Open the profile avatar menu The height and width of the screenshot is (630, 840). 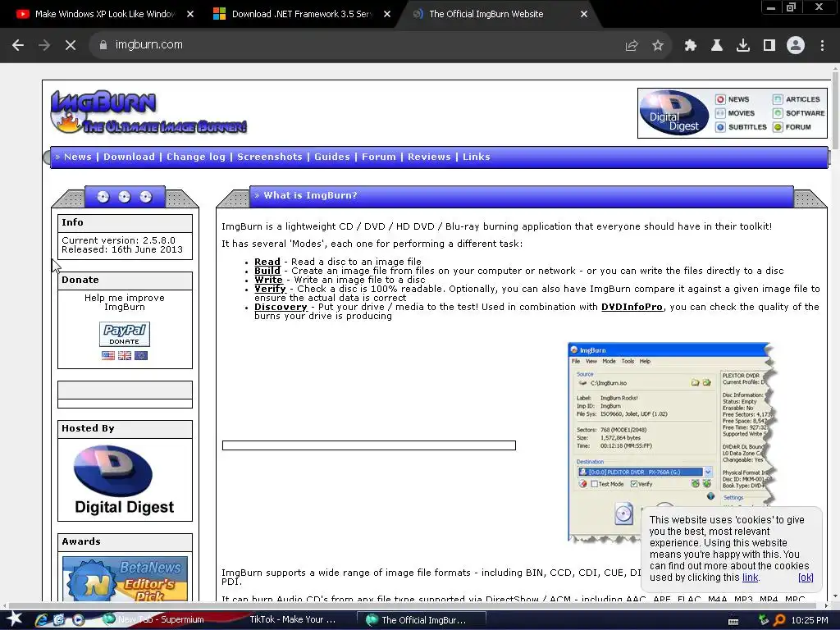pyautogui.click(x=796, y=46)
